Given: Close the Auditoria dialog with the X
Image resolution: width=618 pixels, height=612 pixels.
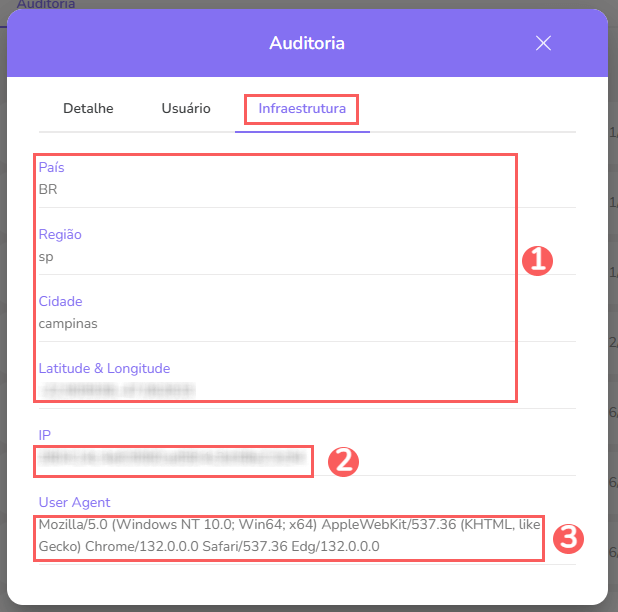Looking at the screenshot, I should point(543,43).
